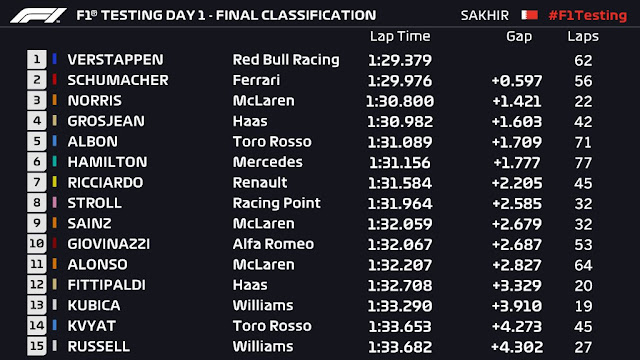
Task: Click position badge number 10
Action: [x=37, y=244]
